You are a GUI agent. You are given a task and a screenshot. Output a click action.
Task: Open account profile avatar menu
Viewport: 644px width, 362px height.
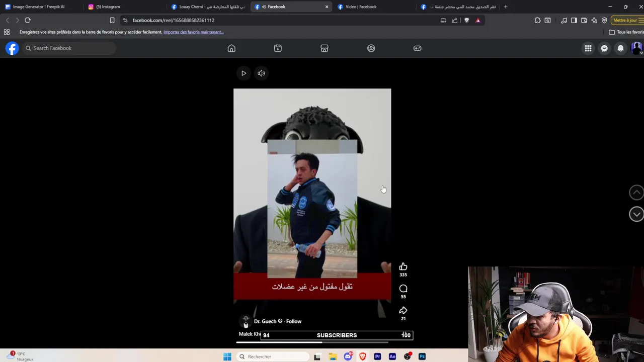click(636, 48)
